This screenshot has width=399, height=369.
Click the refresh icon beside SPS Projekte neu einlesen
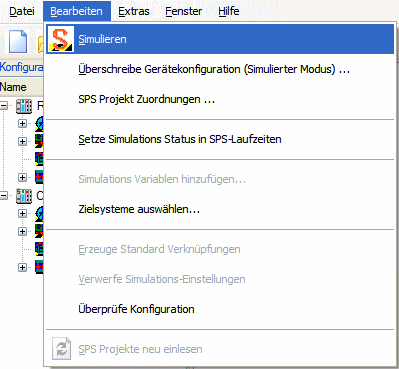point(62,349)
